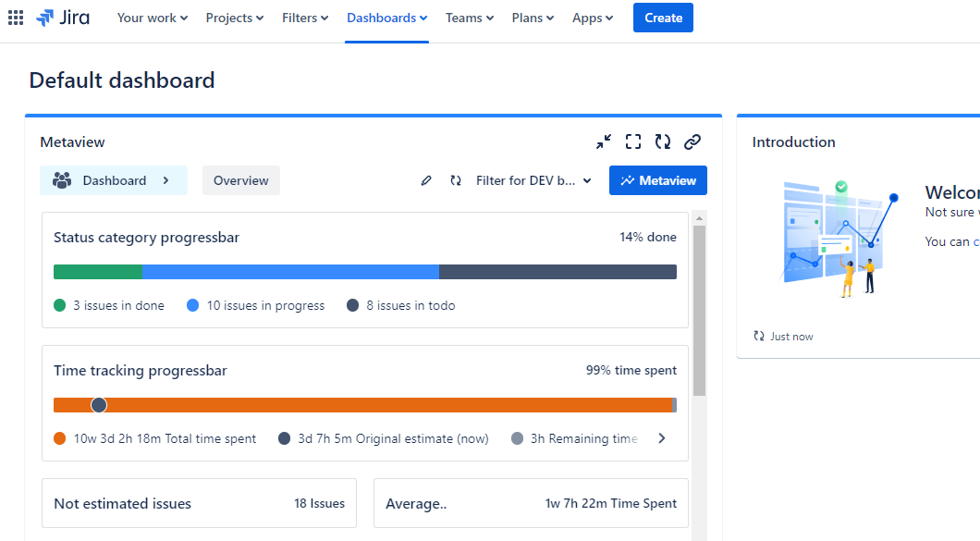980x541 pixels.
Task: Click the Jira logo
Action: (x=63, y=18)
